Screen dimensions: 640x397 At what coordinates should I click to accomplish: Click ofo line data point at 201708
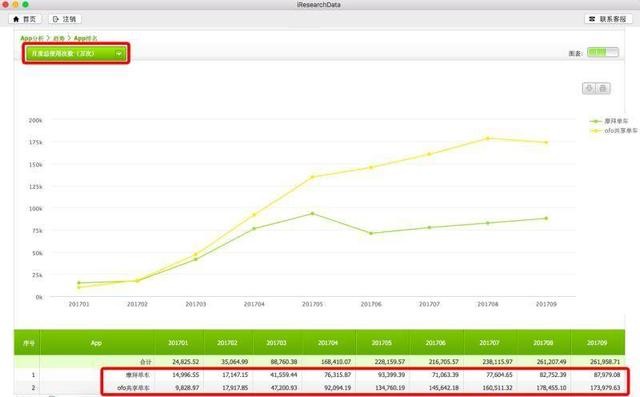coord(488,138)
